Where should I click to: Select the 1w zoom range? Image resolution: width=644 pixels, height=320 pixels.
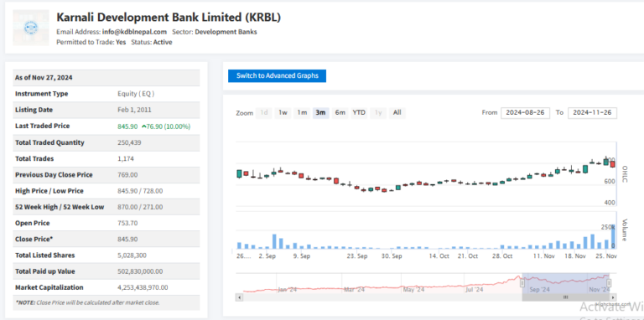pyautogui.click(x=283, y=113)
